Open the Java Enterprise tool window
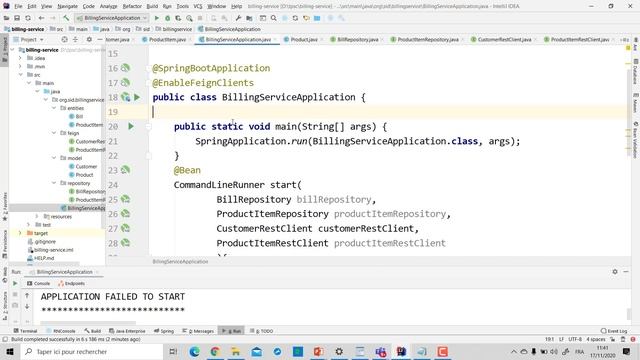The height and width of the screenshot is (360, 640). pos(127,331)
